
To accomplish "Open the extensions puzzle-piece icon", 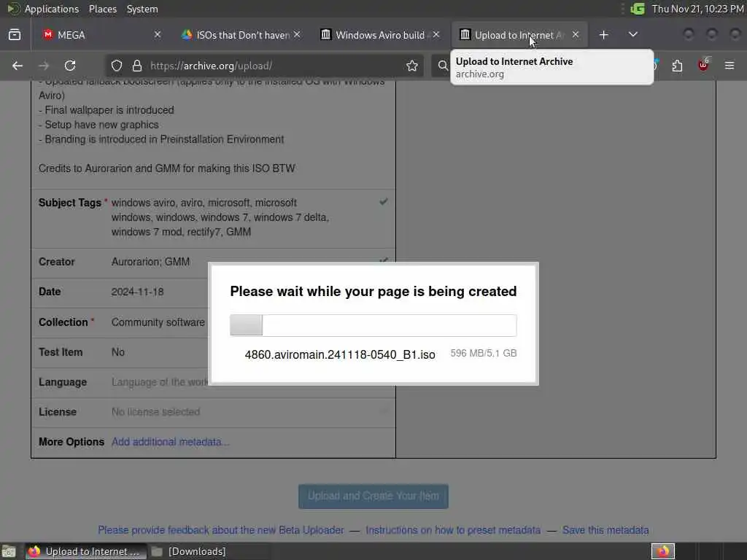I will [677, 66].
